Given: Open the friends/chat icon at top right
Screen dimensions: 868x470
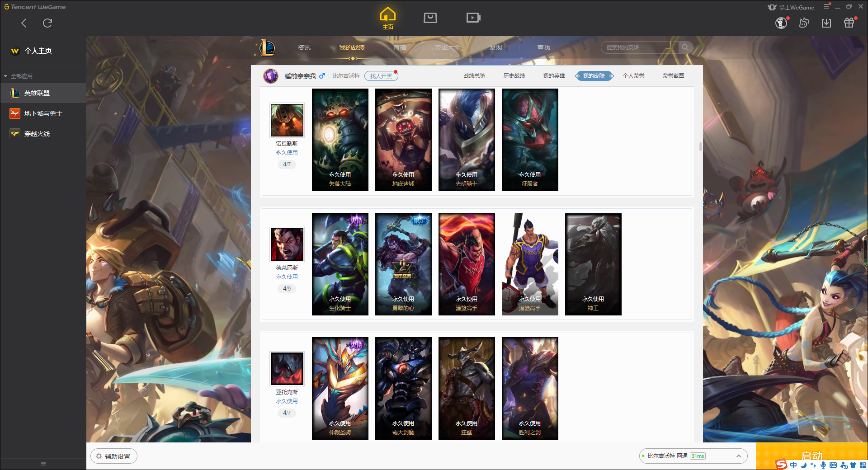Looking at the screenshot, I should pos(804,23).
